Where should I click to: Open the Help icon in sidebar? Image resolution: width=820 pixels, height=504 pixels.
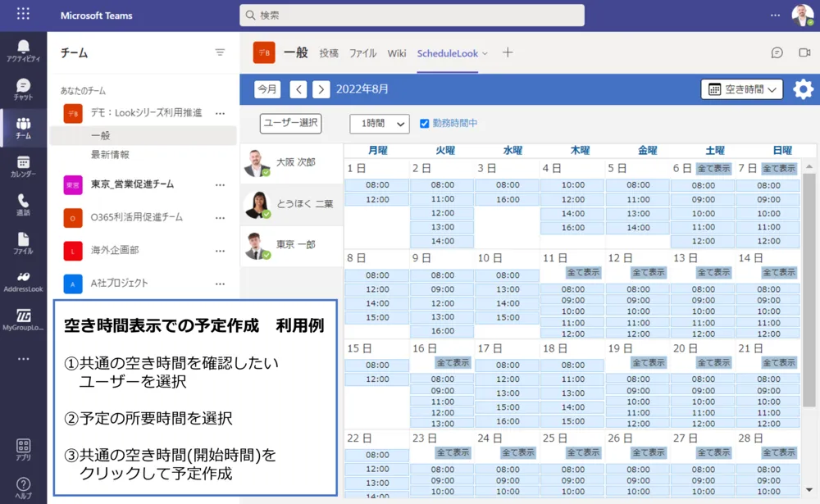23,488
